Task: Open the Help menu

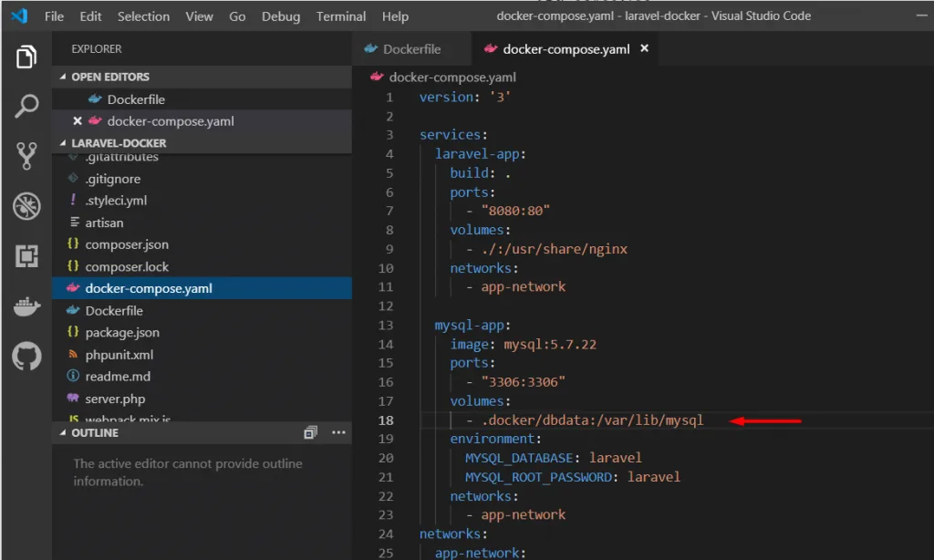Action: (395, 16)
